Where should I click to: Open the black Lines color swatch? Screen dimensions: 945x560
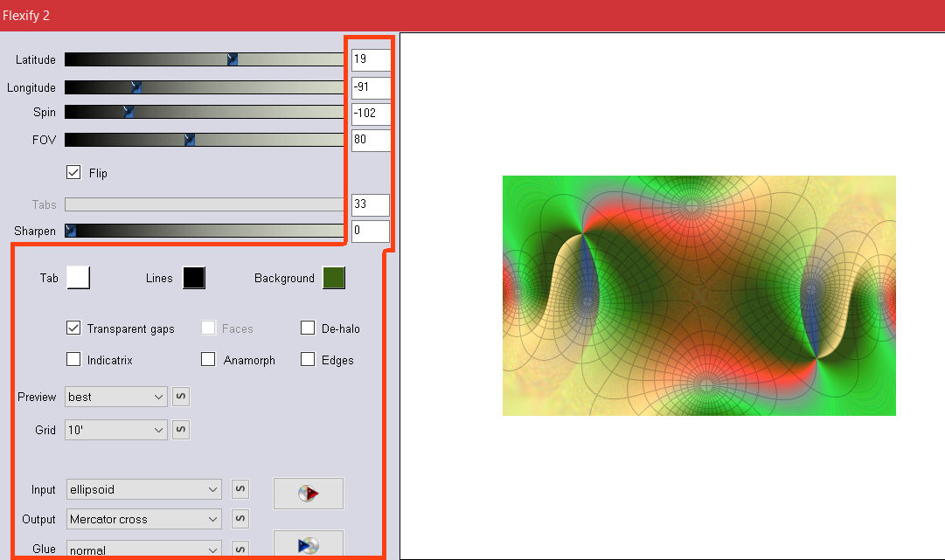pyautogui.click(x=193, y=278)
